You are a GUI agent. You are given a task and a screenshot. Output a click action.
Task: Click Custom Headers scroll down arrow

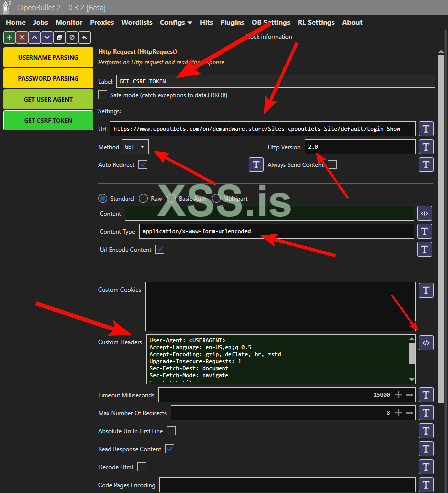(x=412, y=380)
